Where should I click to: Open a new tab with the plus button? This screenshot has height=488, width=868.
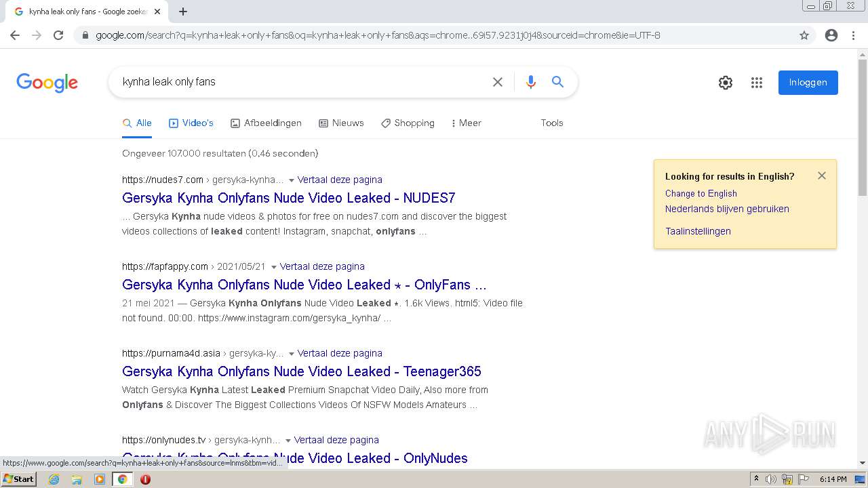coord(183,12)
